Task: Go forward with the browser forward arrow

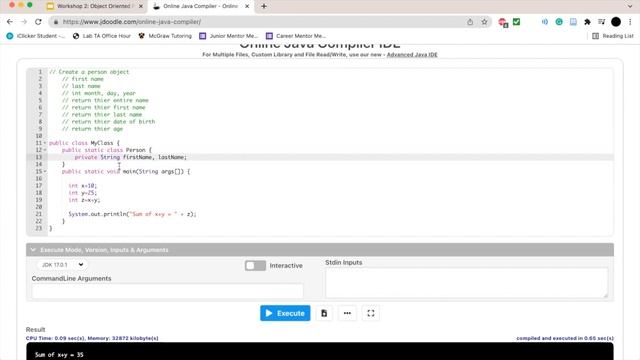Action: click(24, 22)
